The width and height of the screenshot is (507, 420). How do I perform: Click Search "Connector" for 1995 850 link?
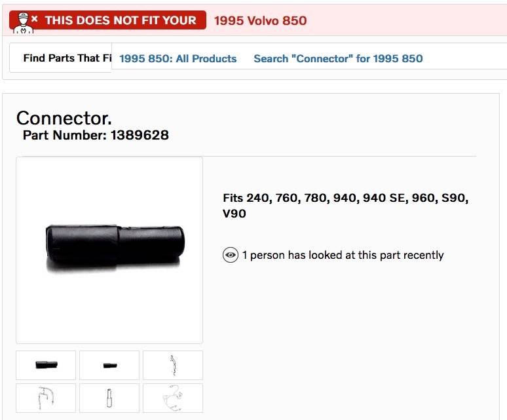point(338,58)
